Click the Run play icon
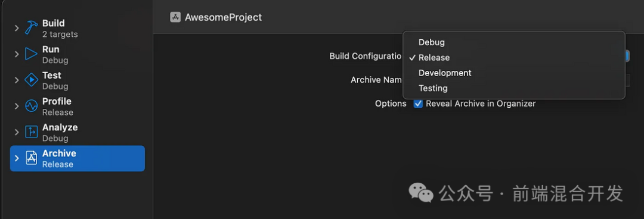The height and width of the screenshot is (219, 644). [31, 54]
